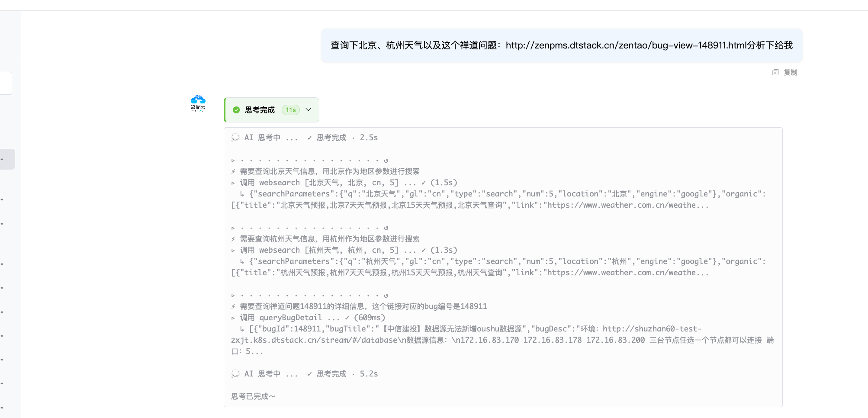Click the 杭州天气 searchParameters JSON result
Image resolution: width=868 pixels, height=418 pixels.
point(498,267)
